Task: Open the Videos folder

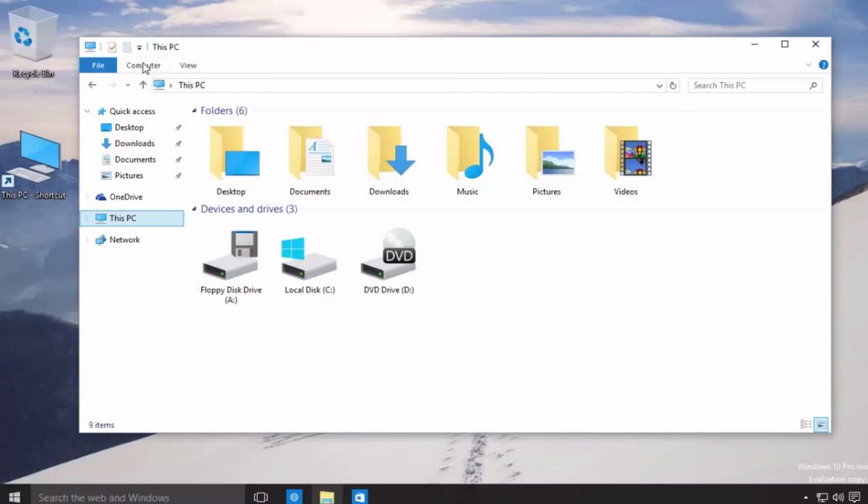Action: 625,155
